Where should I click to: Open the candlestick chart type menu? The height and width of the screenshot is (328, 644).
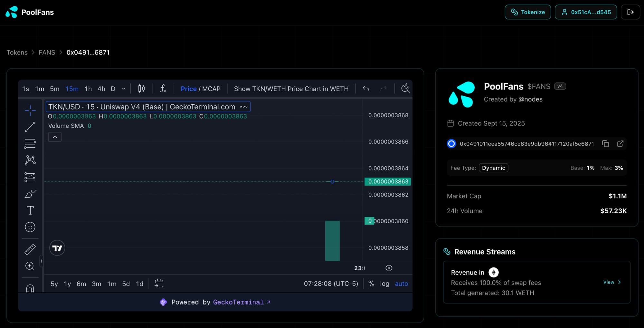coord(141,89)
